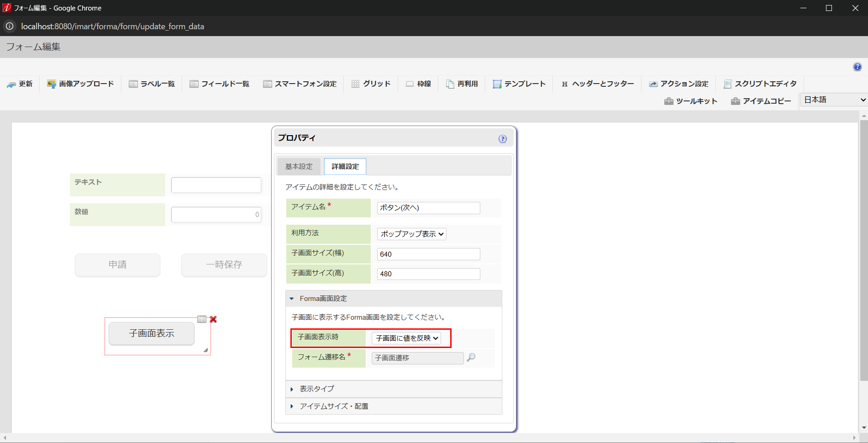Select the 詳細設定 tab

pyautogui.click(x=345, y=166)
